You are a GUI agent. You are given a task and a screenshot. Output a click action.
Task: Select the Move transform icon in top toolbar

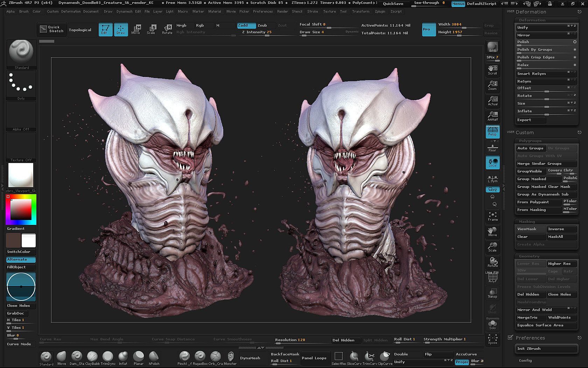[136, 29]
